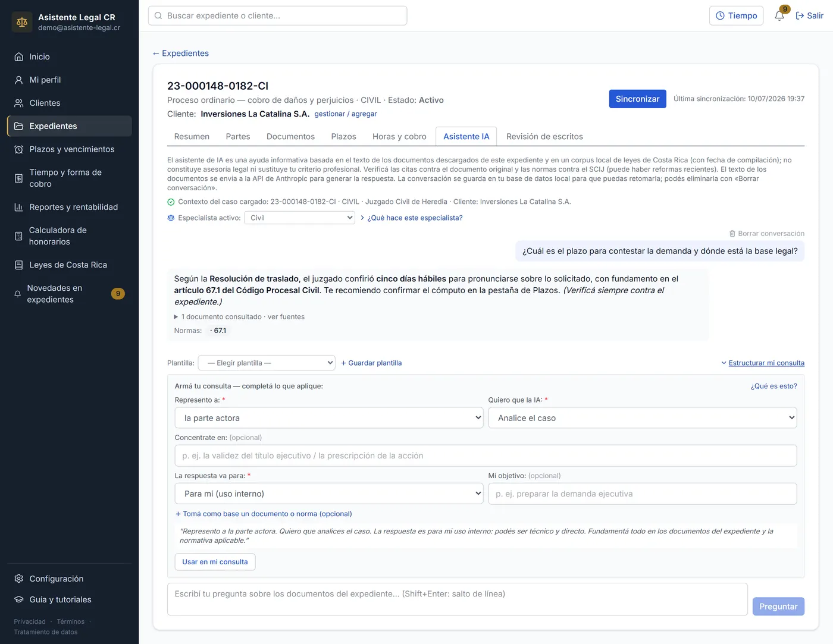Click the Tiempo button in header
Image resolution: width=833 pixels, height=644 pixels.
(x=736, y=16)
